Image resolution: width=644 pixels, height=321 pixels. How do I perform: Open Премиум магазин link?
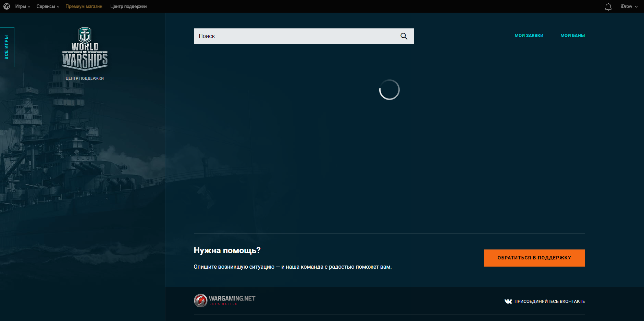pyautogui.click(x=84, y=6)
